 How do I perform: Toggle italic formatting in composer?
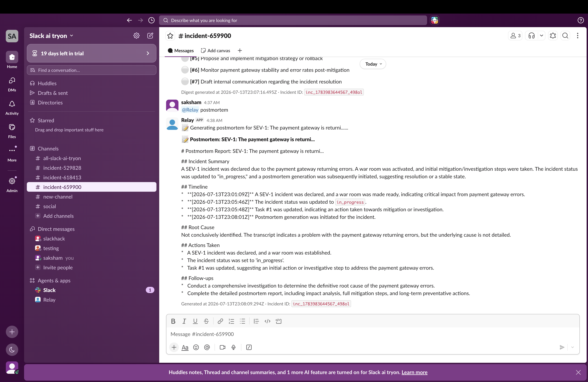click(184, 321)
